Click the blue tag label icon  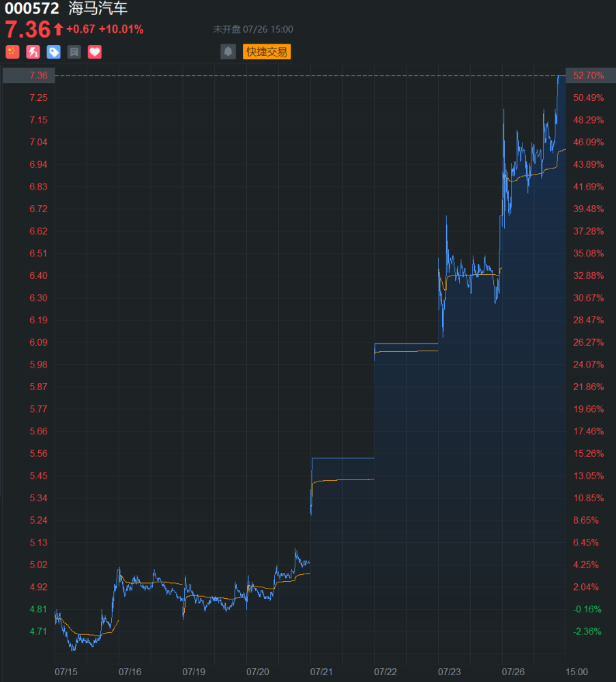tap(53, 53)
